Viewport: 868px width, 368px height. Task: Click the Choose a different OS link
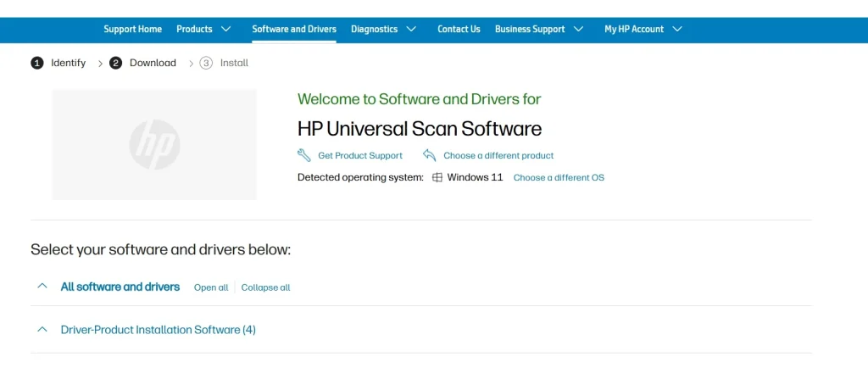tap(559, 178)
